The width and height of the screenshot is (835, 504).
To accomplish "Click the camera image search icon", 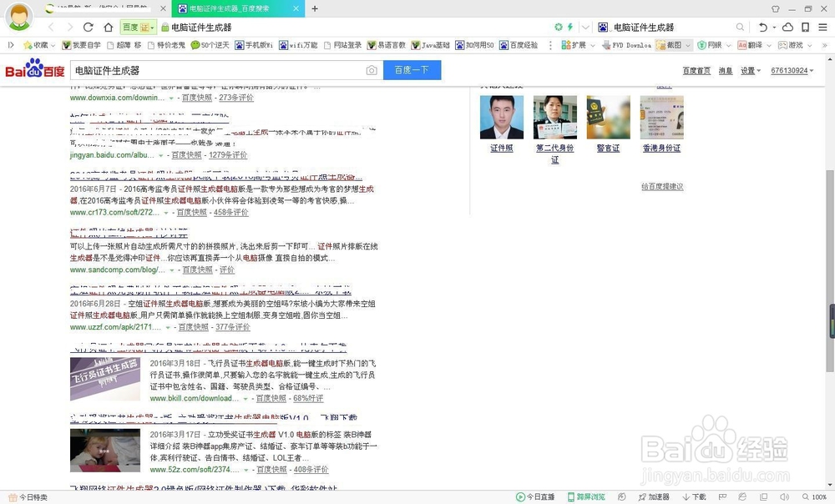I will pos(372,70).
